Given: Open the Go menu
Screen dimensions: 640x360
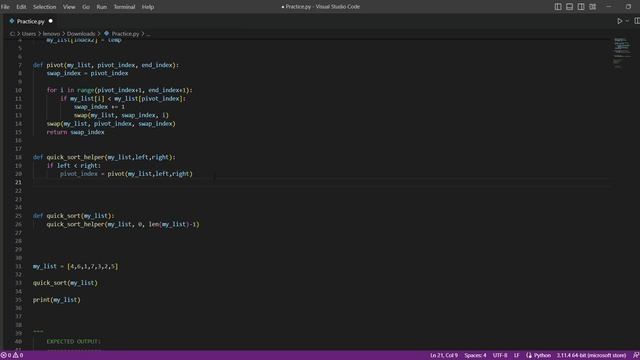Looking at the screenshot, I should coord(86,7).
